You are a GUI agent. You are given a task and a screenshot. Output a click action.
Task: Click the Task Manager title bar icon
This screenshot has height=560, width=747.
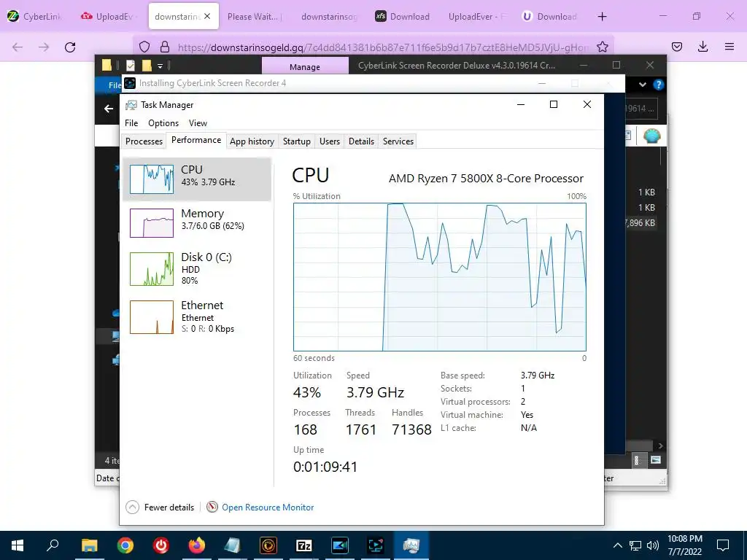pyautogui.click(x=131, y=105)
